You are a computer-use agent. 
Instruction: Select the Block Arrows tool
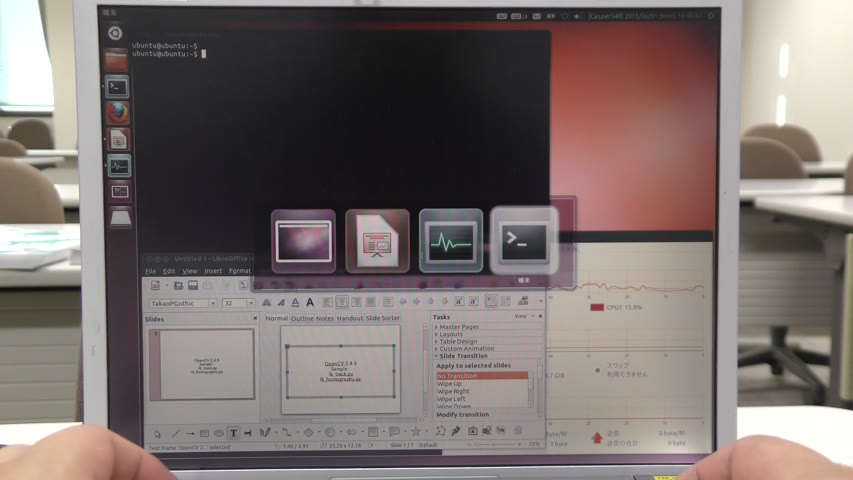click(x=351, y=432)
